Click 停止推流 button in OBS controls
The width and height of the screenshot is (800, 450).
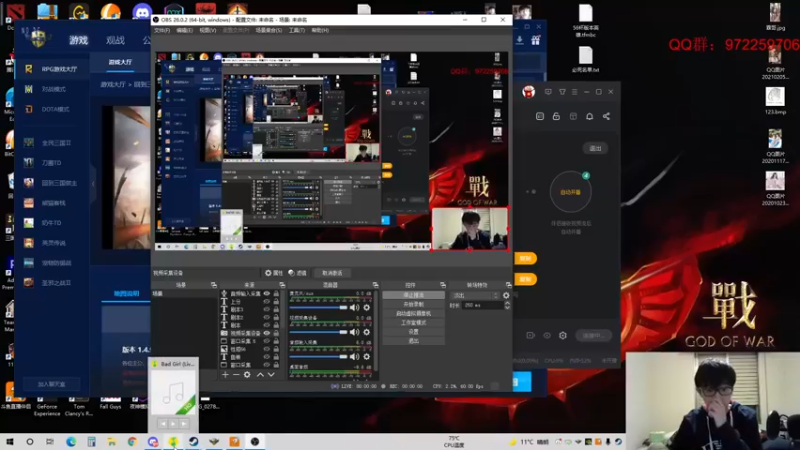tap(413, 295)
